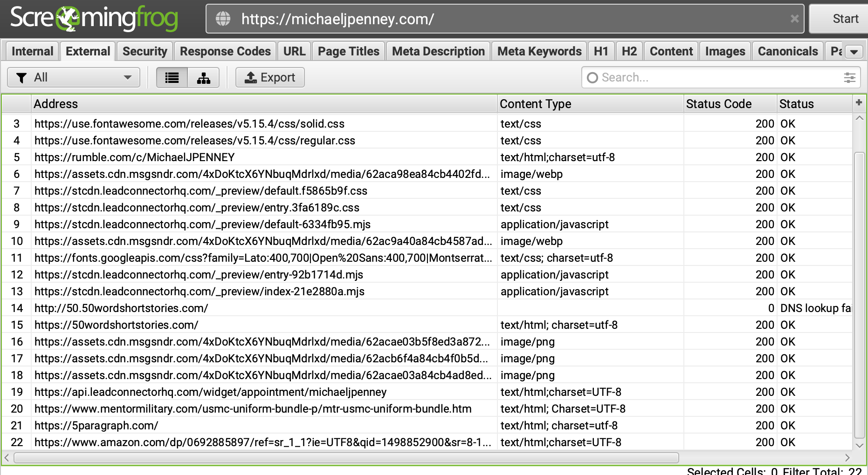Click the filter funnel icon
The image size is (868, 475).
21,78
